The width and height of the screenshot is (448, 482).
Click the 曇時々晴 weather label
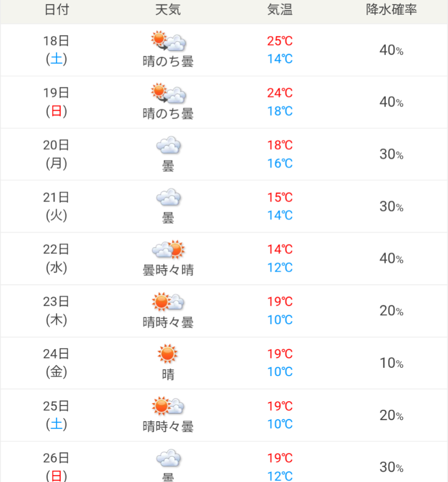(168, 270)
